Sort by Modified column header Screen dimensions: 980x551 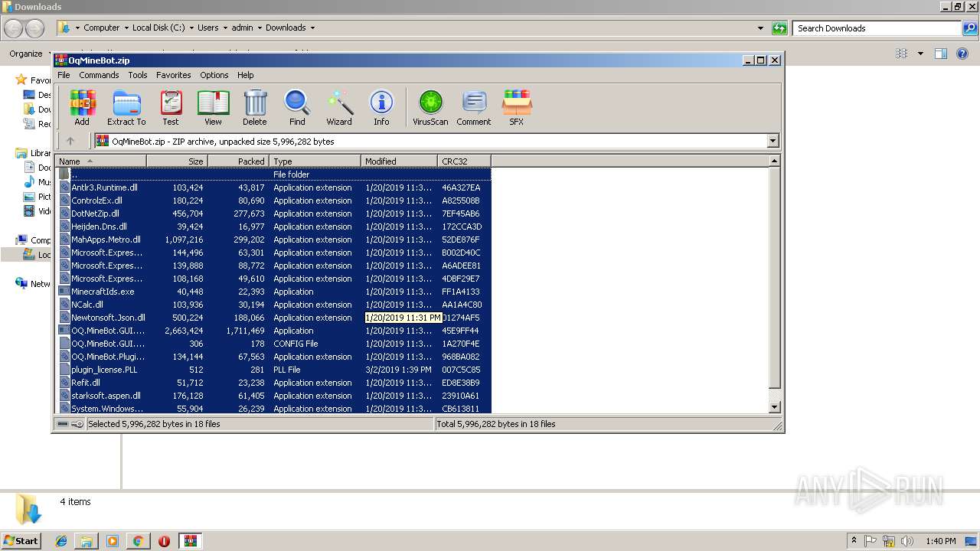point(399,161)
